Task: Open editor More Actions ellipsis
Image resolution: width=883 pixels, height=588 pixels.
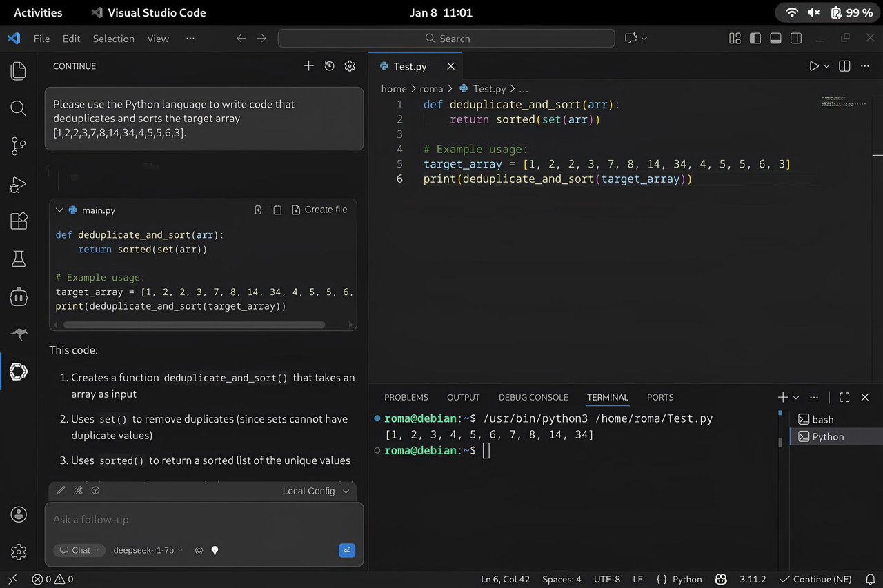Action: [864, 66]
